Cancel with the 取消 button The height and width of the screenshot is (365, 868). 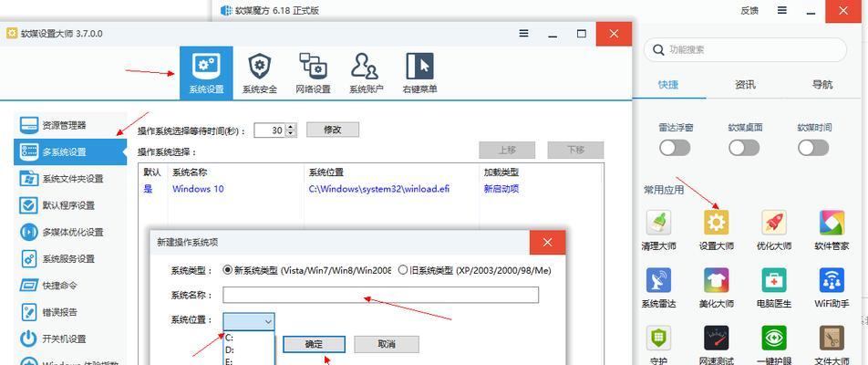click(387, 344)
